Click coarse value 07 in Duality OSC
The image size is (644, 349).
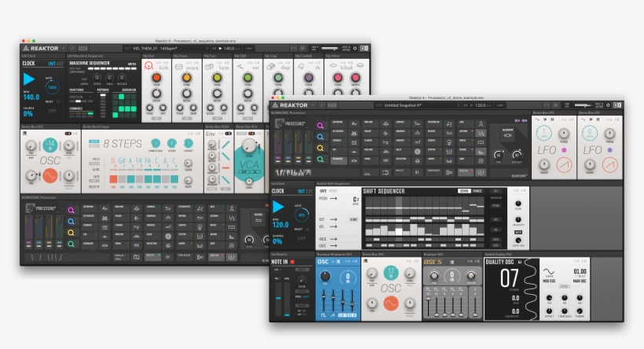509,278
